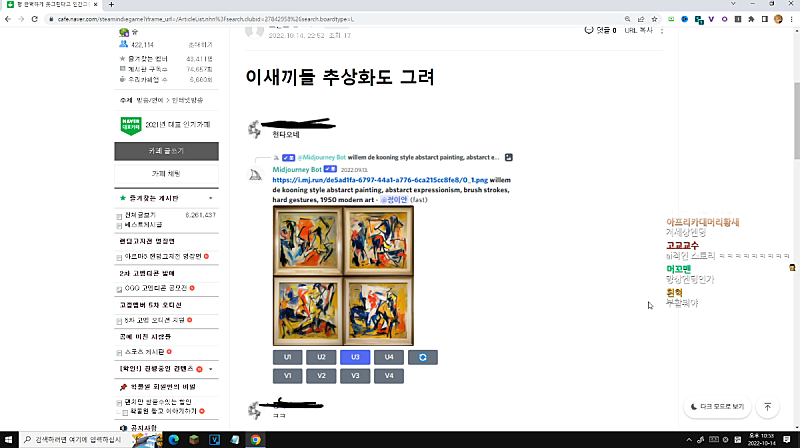Click the browser address bar URL
This screenshot has height=448, width=800.
pos(205,19)
